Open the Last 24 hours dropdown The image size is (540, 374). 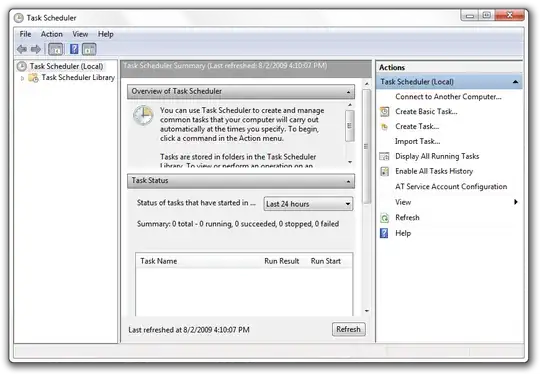(x=308, y=204)
